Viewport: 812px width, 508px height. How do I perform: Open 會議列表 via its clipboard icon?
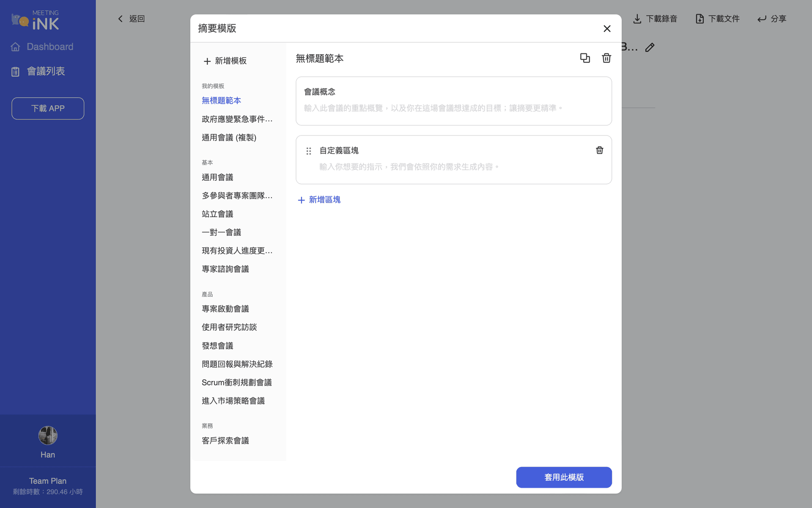(15, 71)
